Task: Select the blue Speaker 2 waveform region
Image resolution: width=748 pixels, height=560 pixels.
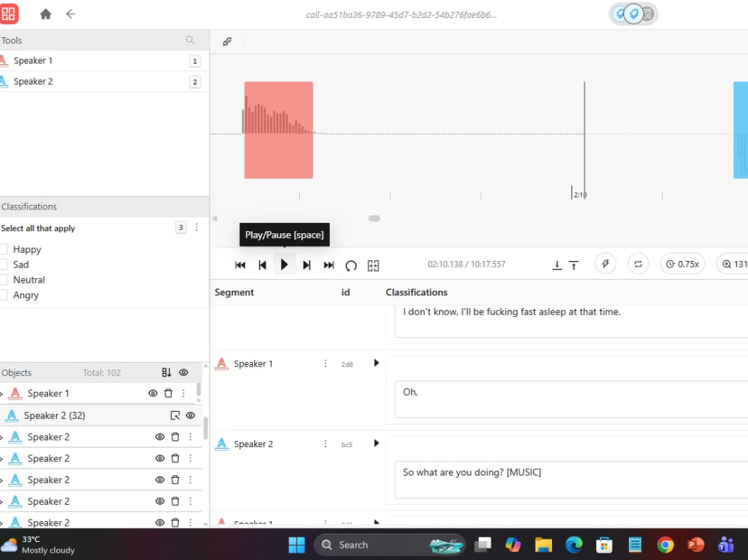Action: (741, 130)
